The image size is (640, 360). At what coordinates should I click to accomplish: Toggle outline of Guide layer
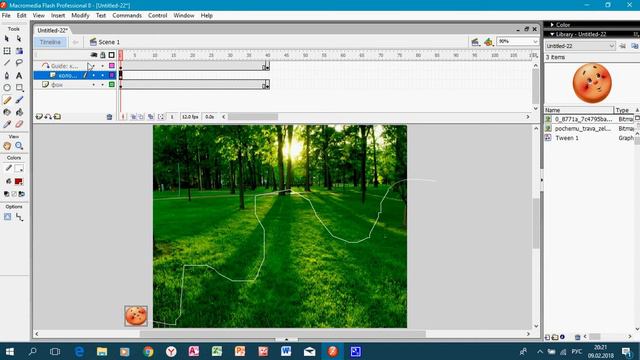pyautogui.click(x=111, y=66)
